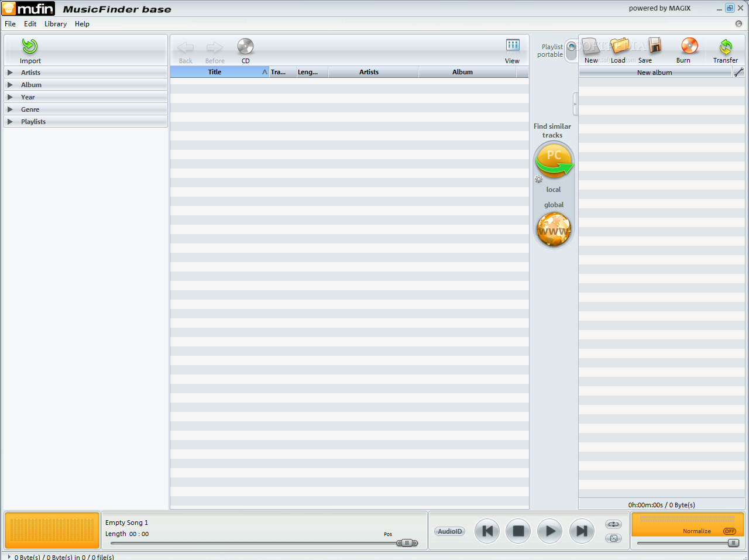Click the Find similar tracks label

[x=552, y=130]
